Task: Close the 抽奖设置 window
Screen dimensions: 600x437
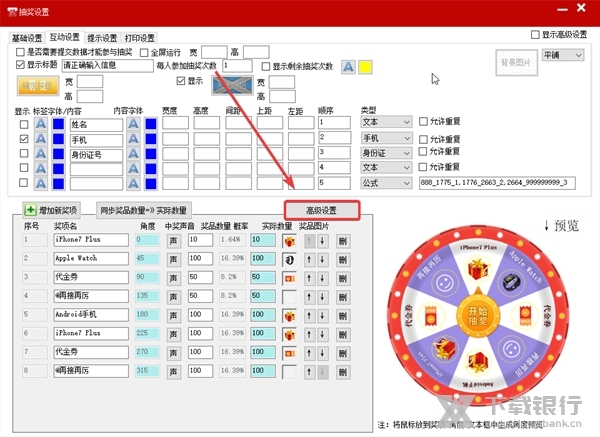Action: (581, 8)
